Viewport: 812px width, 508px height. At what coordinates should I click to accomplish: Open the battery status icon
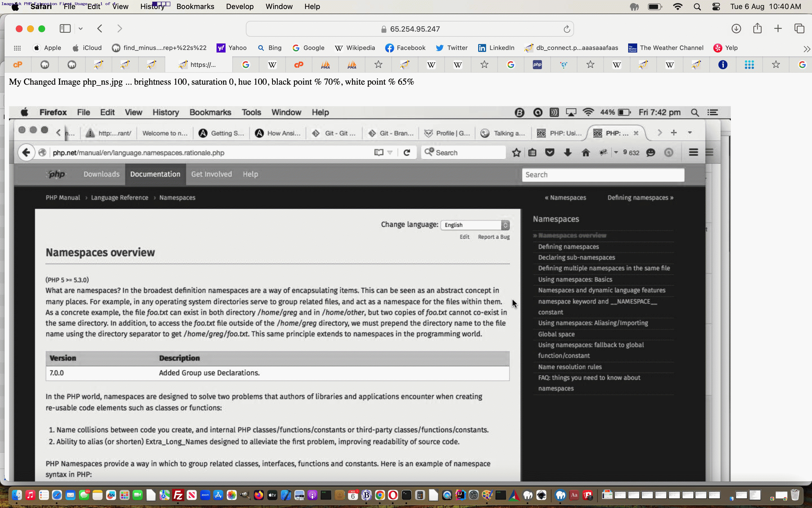pyautogui.click(x=655, y=7)
